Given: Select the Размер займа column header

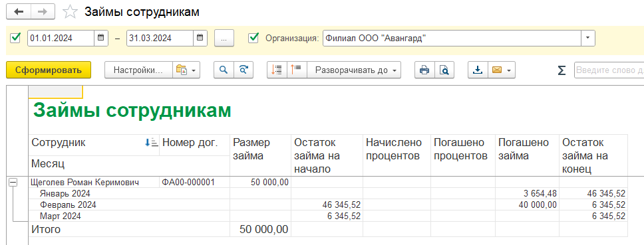Looking at the screenshot, I should tap(260, 155).
